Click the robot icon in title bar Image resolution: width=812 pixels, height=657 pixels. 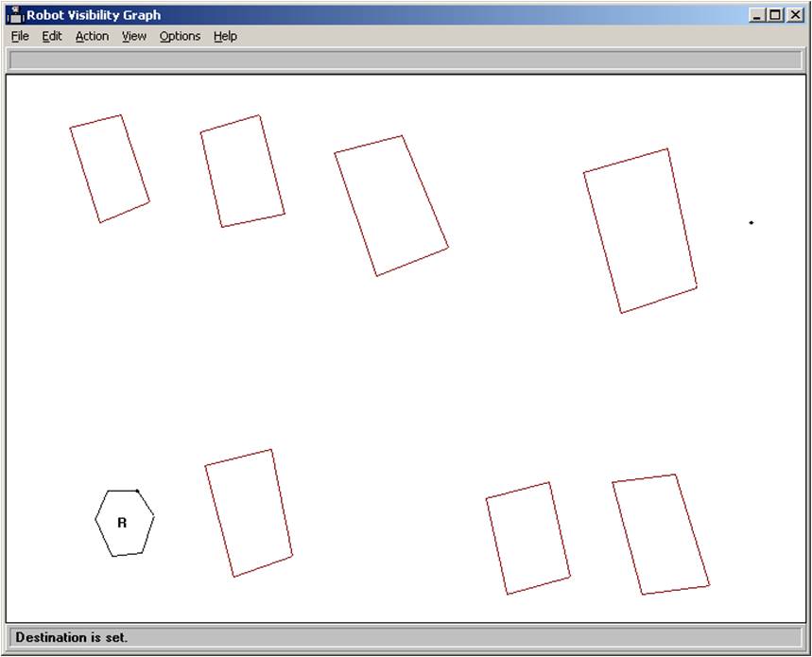[15, 15]
